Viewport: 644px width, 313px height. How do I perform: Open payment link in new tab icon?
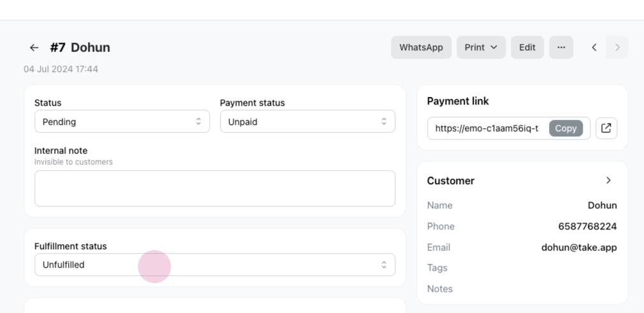coord(606,128)
